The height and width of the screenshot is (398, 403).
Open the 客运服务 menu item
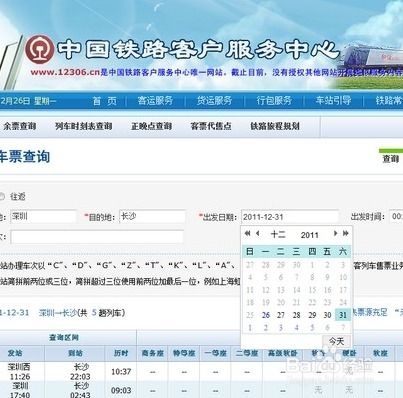(x=155, y=101)
